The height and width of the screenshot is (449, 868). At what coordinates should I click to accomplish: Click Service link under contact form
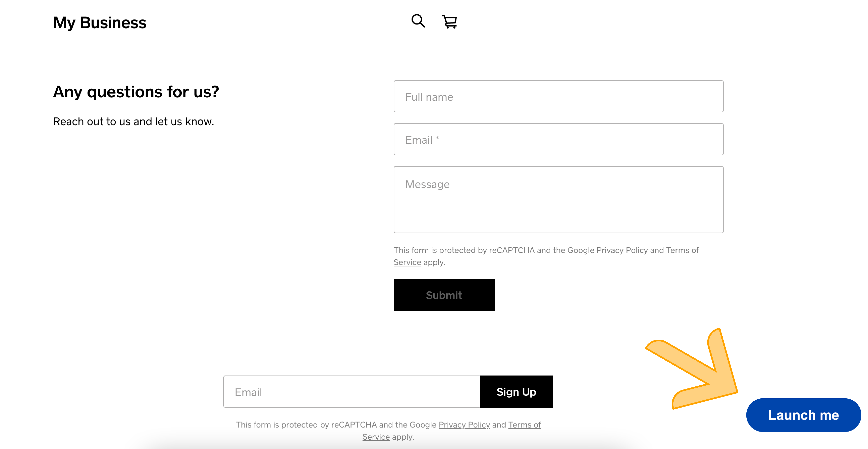(x=407, y=262)
